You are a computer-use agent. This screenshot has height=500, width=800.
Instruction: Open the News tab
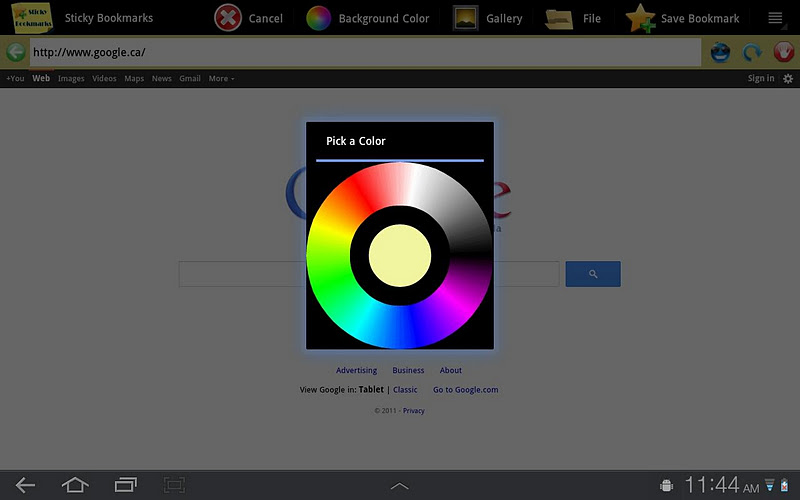(x=162, y=79)
